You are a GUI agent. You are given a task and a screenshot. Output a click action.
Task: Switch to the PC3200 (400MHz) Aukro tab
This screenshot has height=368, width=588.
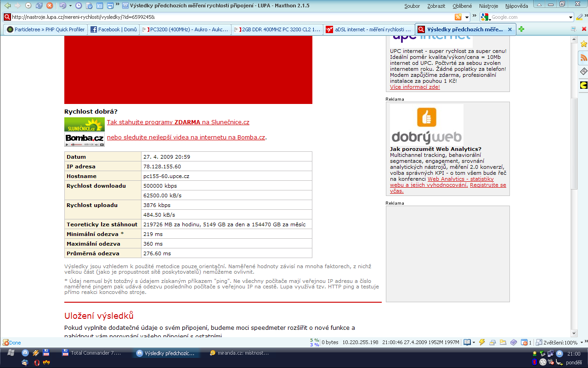185,29
